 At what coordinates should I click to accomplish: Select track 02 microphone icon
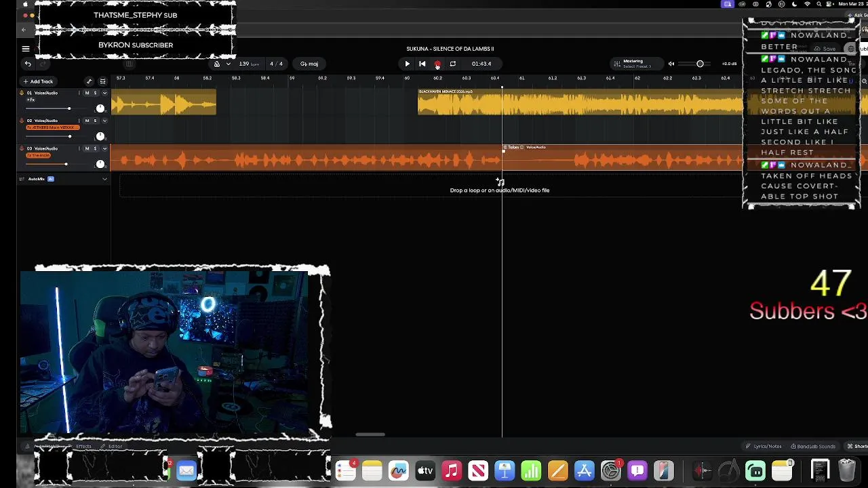point(21,121)
